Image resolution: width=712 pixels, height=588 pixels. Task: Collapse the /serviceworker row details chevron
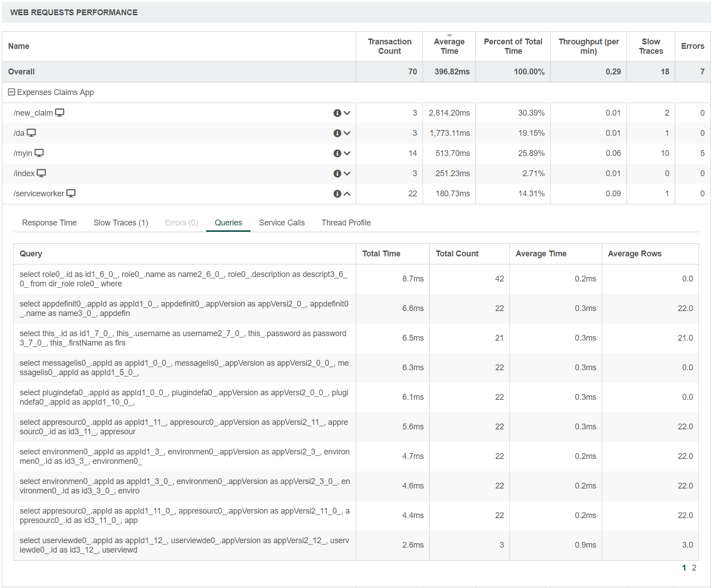click(347, 194)
